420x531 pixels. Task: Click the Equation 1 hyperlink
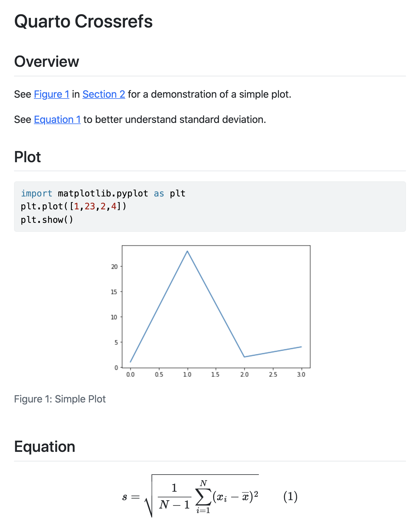pos(57,120)
